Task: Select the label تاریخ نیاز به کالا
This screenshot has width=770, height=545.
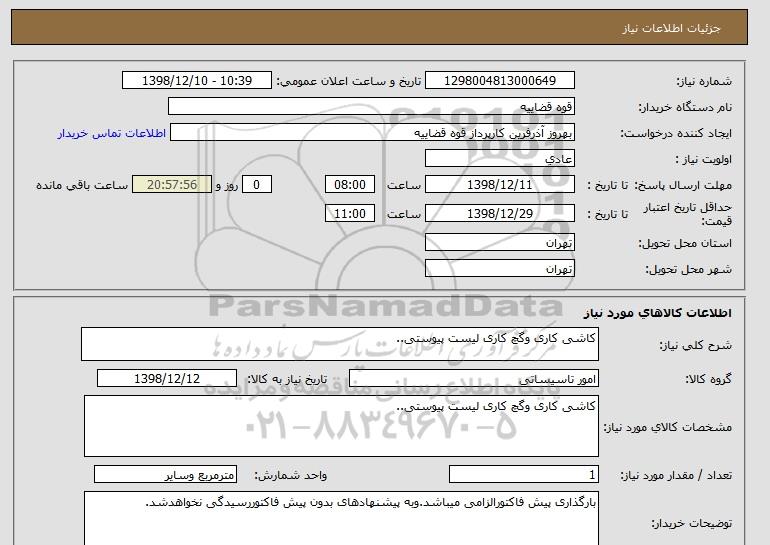Action: [287, 379]
